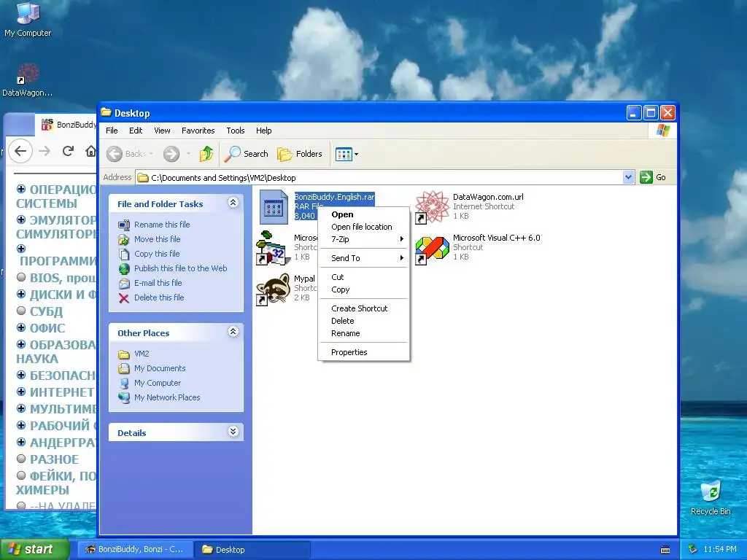Click the BonziBuddy.English.rar file icon

click(x=274, y=207)
